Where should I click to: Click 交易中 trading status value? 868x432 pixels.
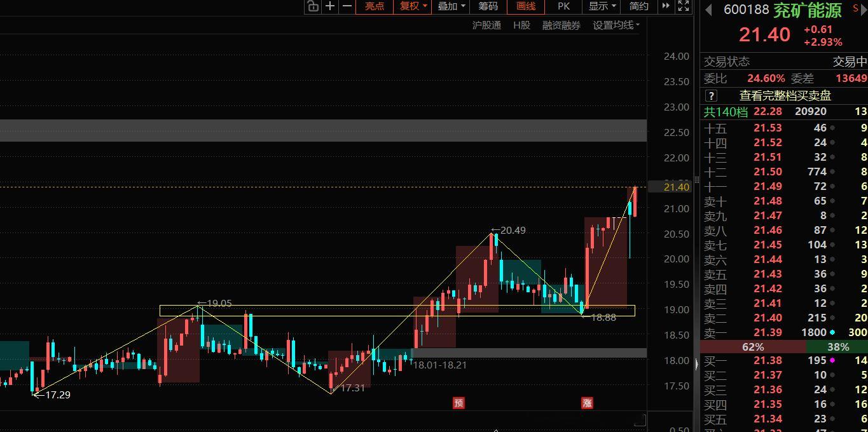850,62
